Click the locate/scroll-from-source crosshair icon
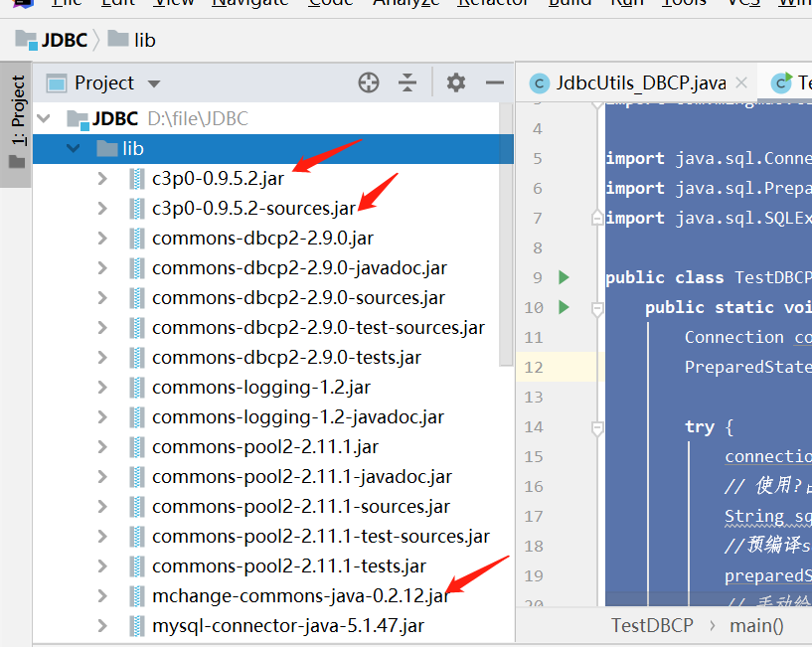This screenshot has width=812, height=647. pyautogui.click(x=369, y=82)
